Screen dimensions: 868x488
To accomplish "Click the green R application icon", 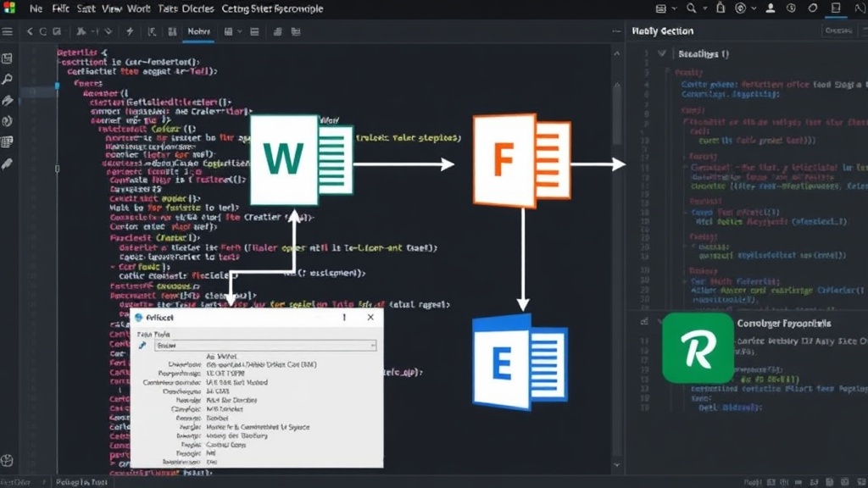I will 698,348.
